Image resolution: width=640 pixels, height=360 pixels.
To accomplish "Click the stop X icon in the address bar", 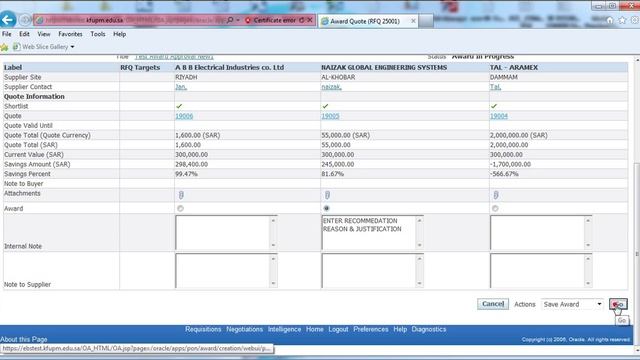I will pyautogui.click(x=310, y=20).
